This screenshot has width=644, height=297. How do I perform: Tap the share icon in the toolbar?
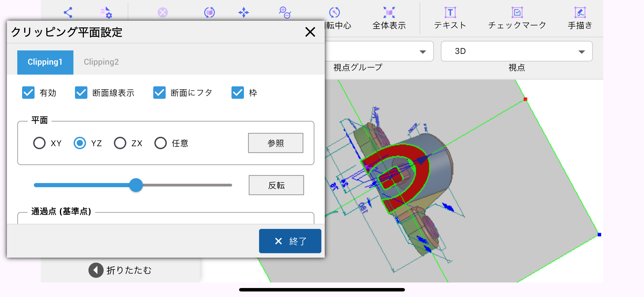(68, 12)
